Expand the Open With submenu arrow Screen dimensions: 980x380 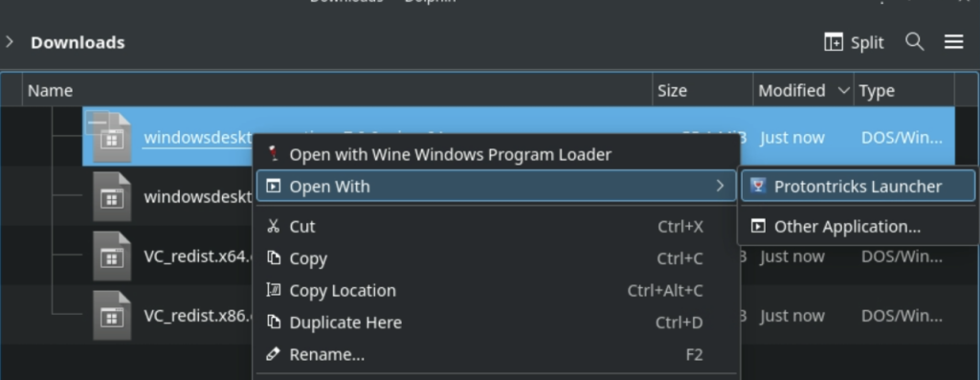pos(720,187)
